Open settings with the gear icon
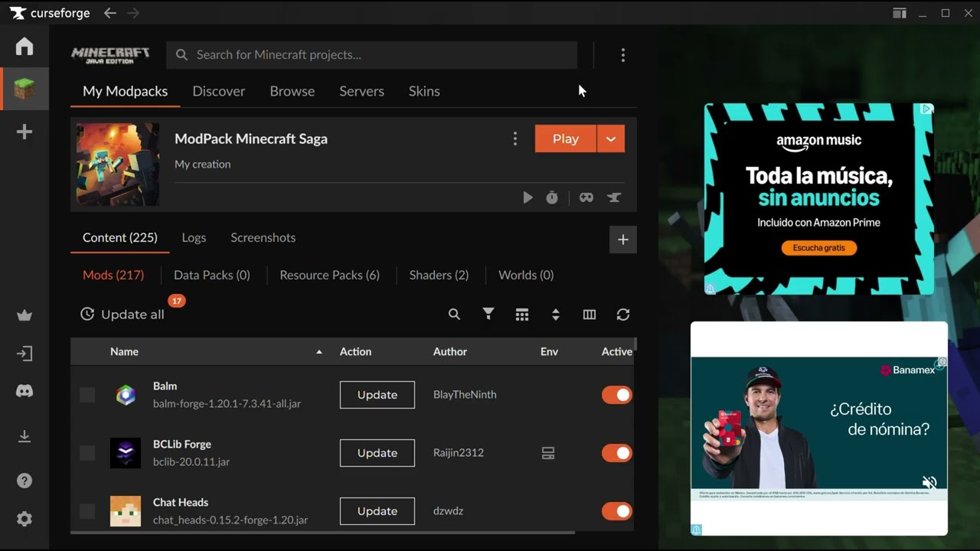This screenshot has height=551, width=980. click(x=24, y=519)
